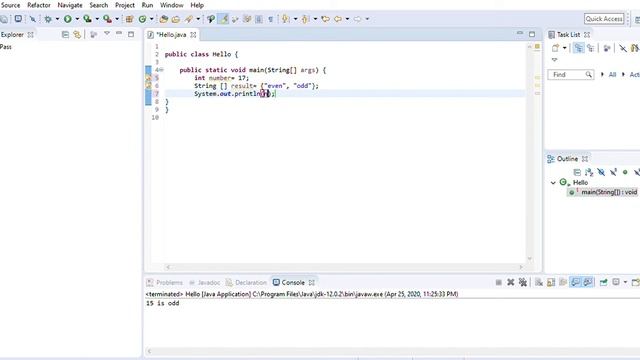Run the program with green Run button
The height and width of the screenshot is (360, 640).
(x=68, y=19)
